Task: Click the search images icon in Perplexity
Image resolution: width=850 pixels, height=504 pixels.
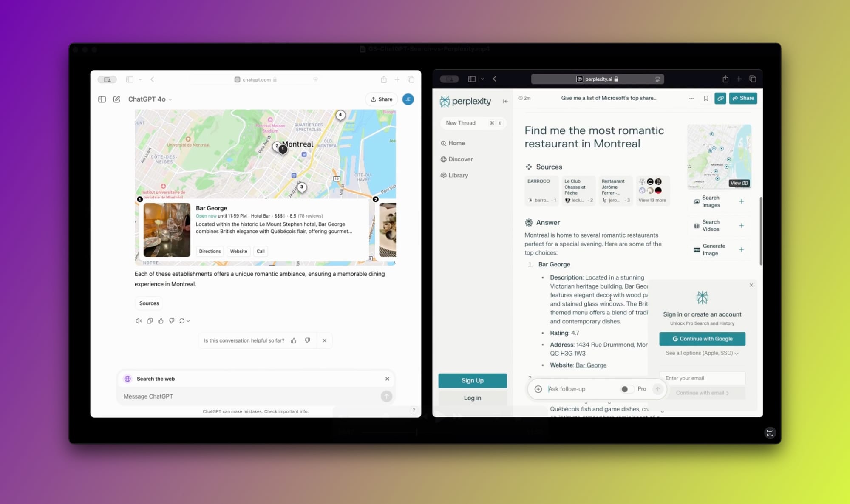Action: click(697, 201)
